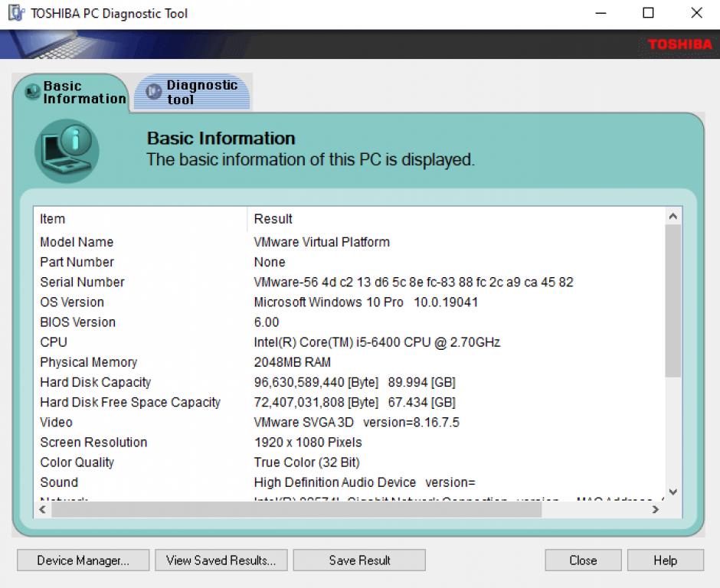720x588 pixels.
Task: Click the TOSHIBA logo in banner
Action: coord(679,44)
